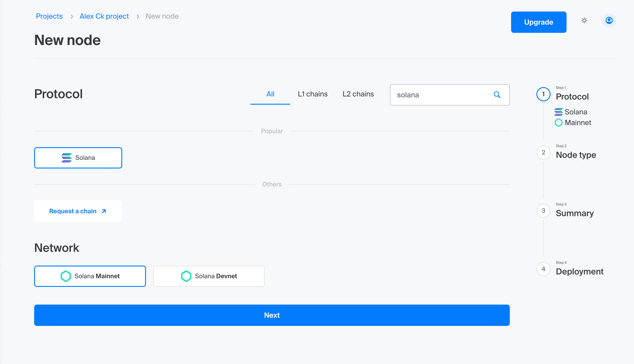634x364 pixels.
Task: Click the Upgrade button
Action: [538, 22]
